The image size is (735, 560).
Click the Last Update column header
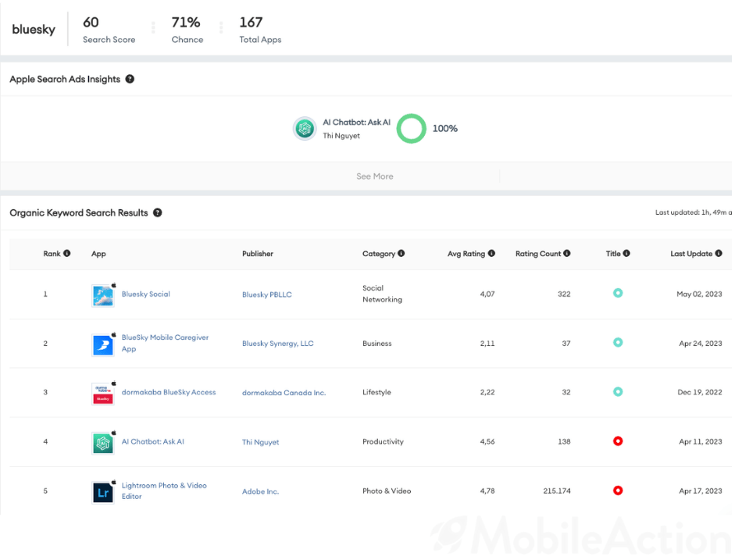(x=691, y=254)
